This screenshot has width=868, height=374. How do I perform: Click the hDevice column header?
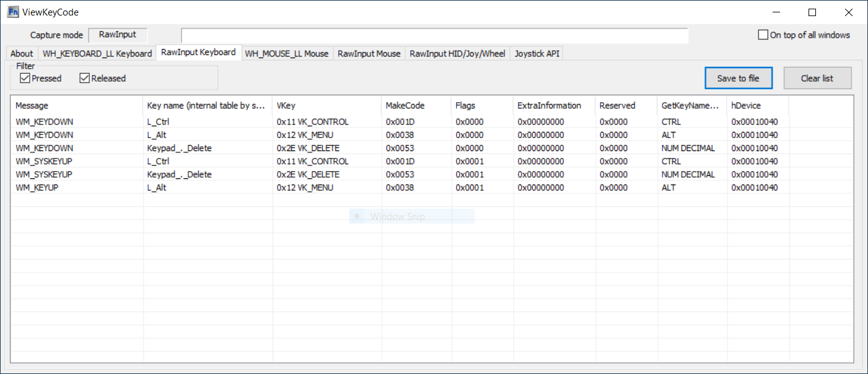[757, 106]
